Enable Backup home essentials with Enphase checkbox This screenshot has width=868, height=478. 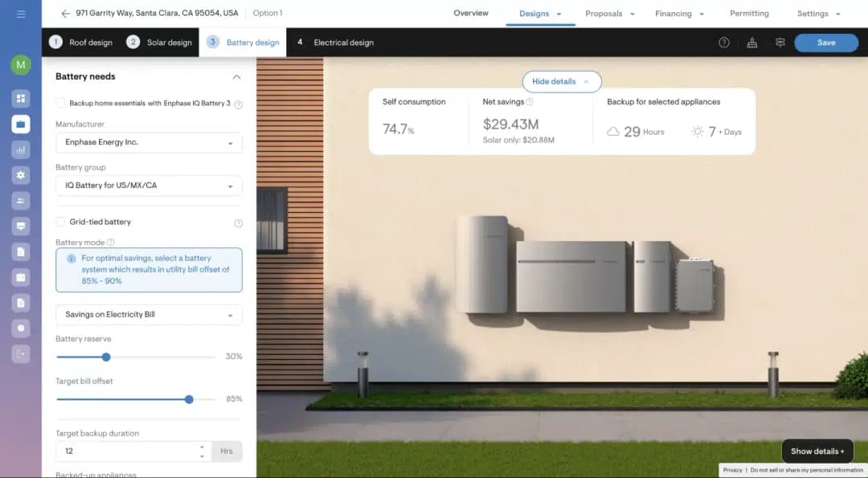(60, 104)
